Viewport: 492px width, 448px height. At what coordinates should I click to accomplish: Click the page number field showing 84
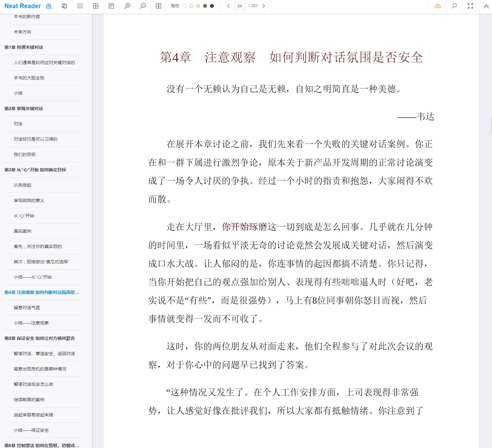tap(240, 6)
